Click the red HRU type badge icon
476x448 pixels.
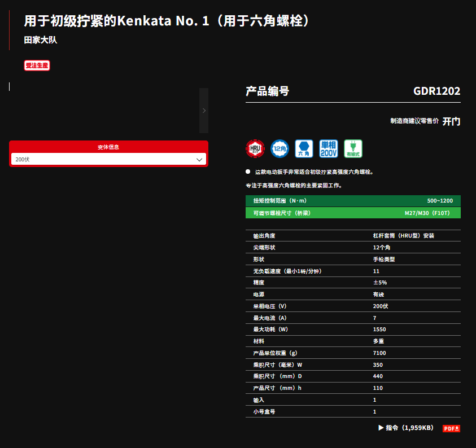tap(255, 148)
